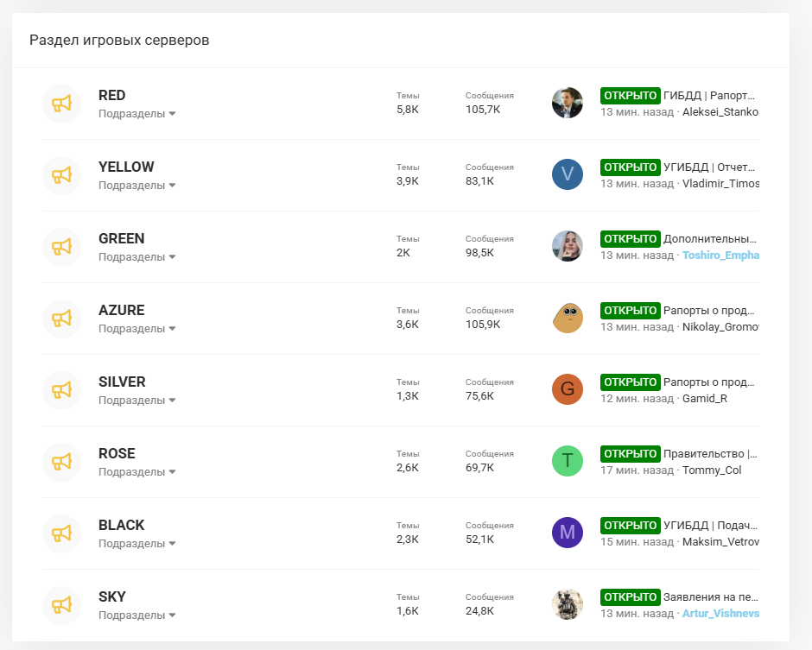Open latest thread ГИБДД | Рапорт in RED
Screen dimensions: 812x650
(x=709, y=95)
